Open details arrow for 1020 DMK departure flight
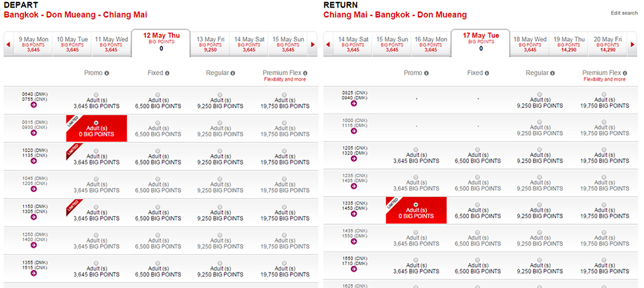The image size is (644, 288). 34,161
